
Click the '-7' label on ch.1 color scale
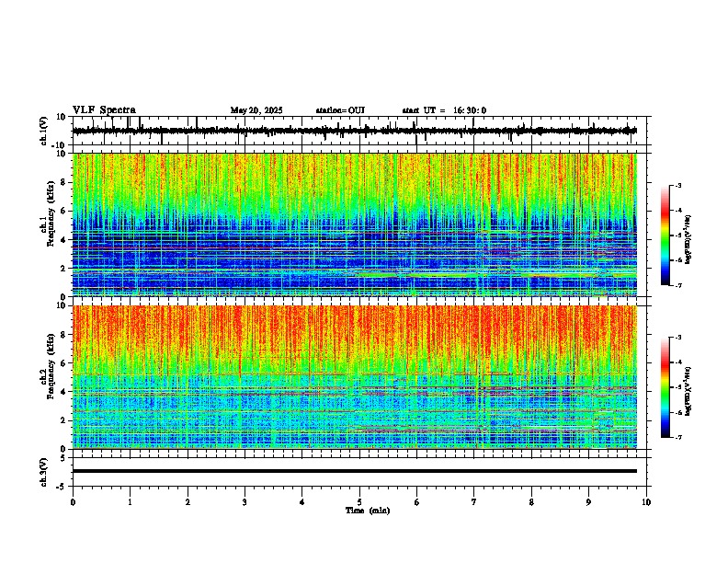pos(678,285)
